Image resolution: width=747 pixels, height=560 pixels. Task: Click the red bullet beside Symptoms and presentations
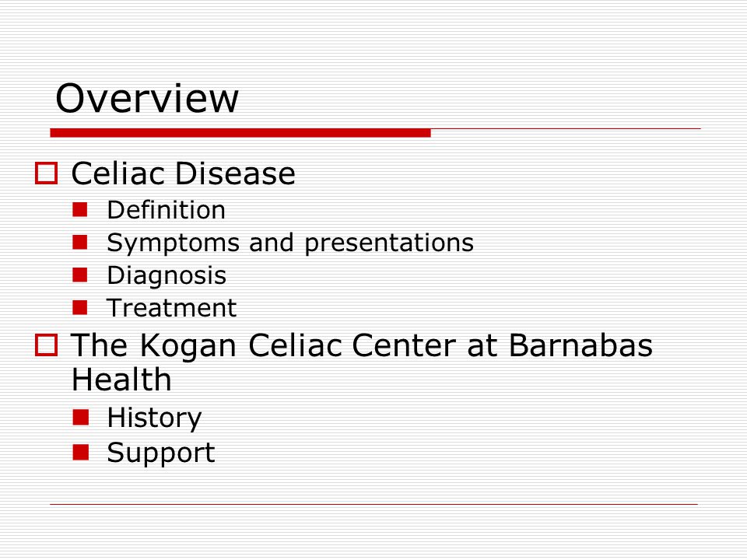(80, 243)
